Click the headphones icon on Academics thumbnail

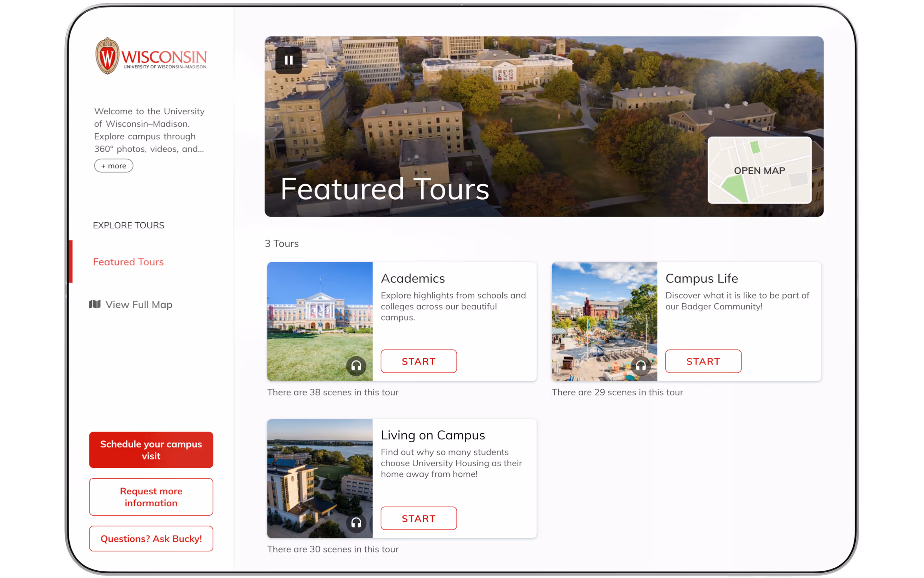click(356, 365)
